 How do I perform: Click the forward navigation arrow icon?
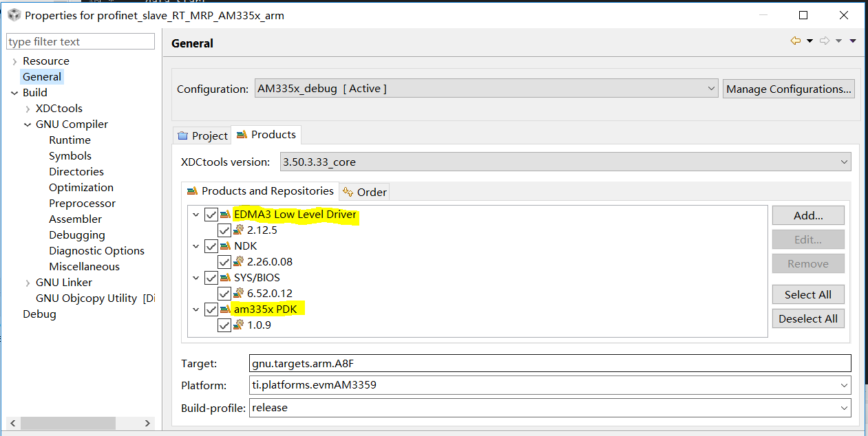825,41
